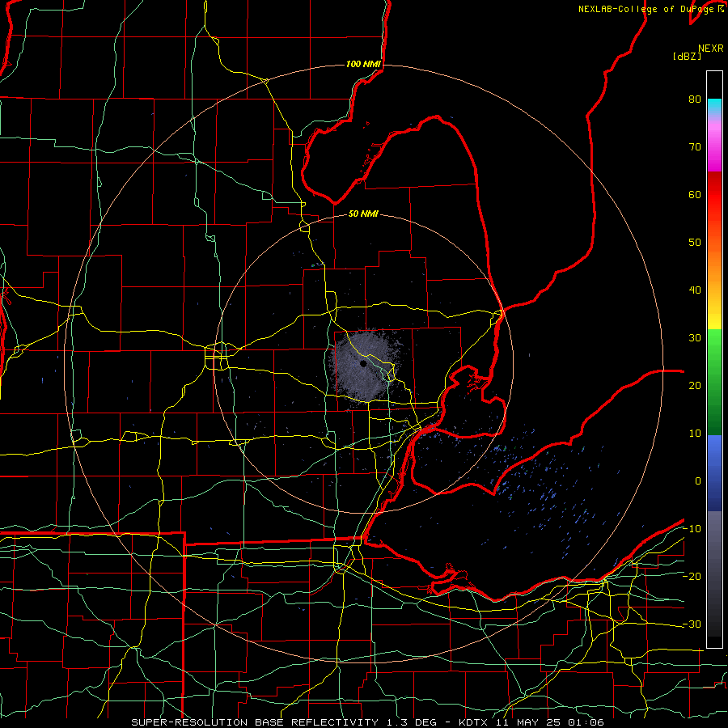
Task: Click the black KDTX radar site dot
Action: point(363,364)
